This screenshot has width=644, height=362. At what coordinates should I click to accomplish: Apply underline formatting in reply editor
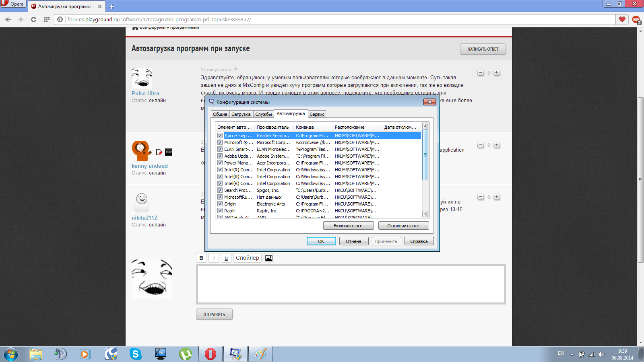226,258
